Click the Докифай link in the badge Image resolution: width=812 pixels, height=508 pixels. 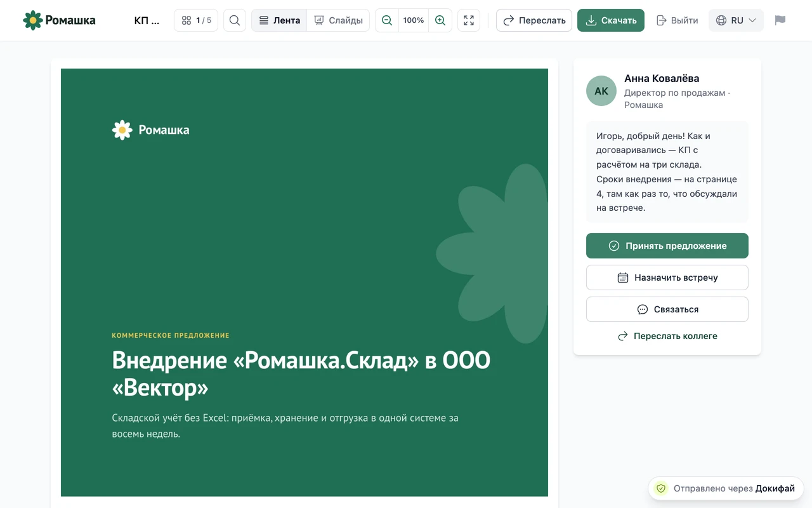775,488
